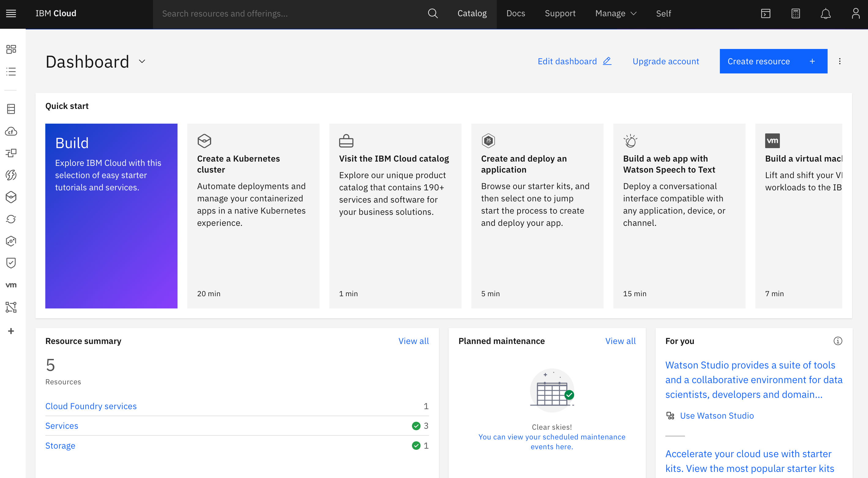The height and width of the screenshot is (478, 868).
Task: Show the For you info icon
Action: coord(838,341)
